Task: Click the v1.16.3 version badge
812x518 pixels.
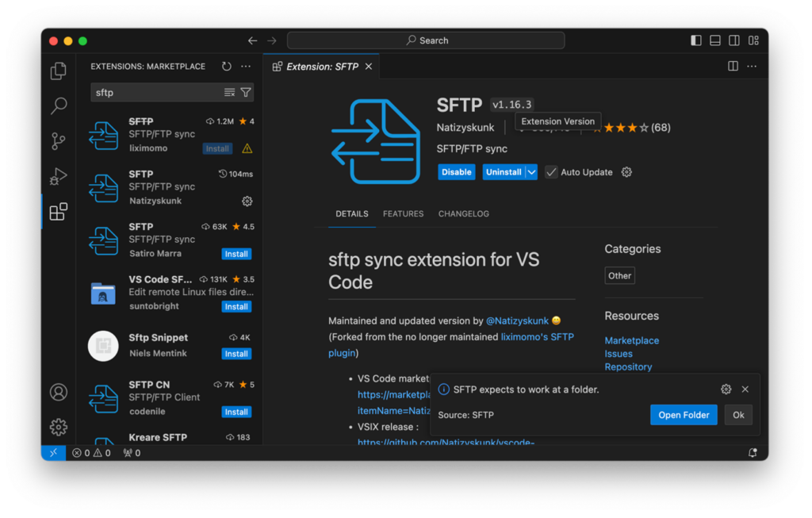Action: coord(511,105)
